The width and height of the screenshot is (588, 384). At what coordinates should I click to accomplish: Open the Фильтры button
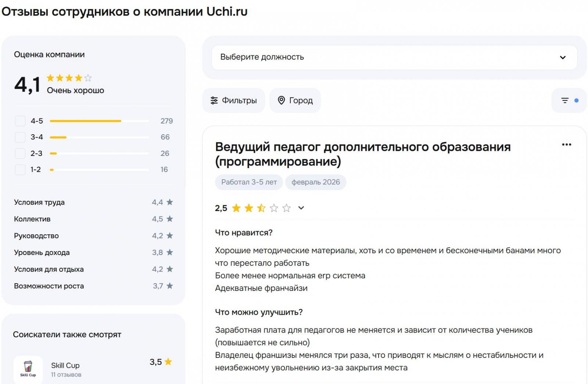pyautogui.click(x=233, y=100)
